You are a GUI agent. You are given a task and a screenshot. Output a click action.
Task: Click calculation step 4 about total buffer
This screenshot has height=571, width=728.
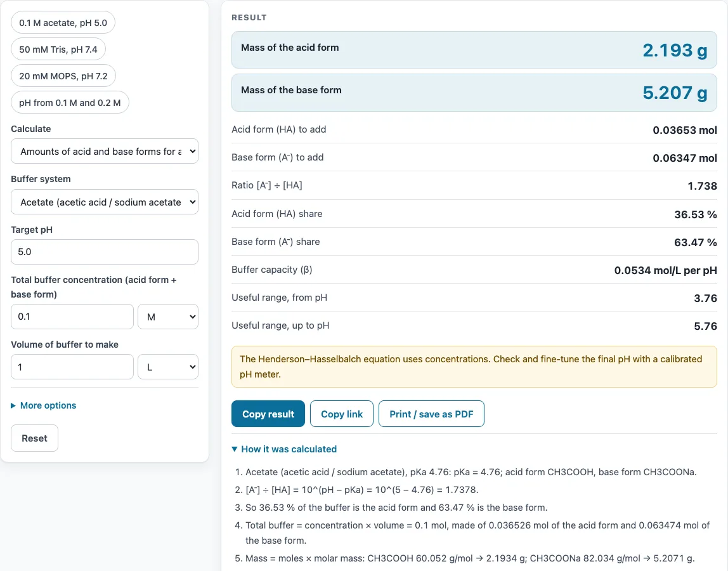click(478, 533)
